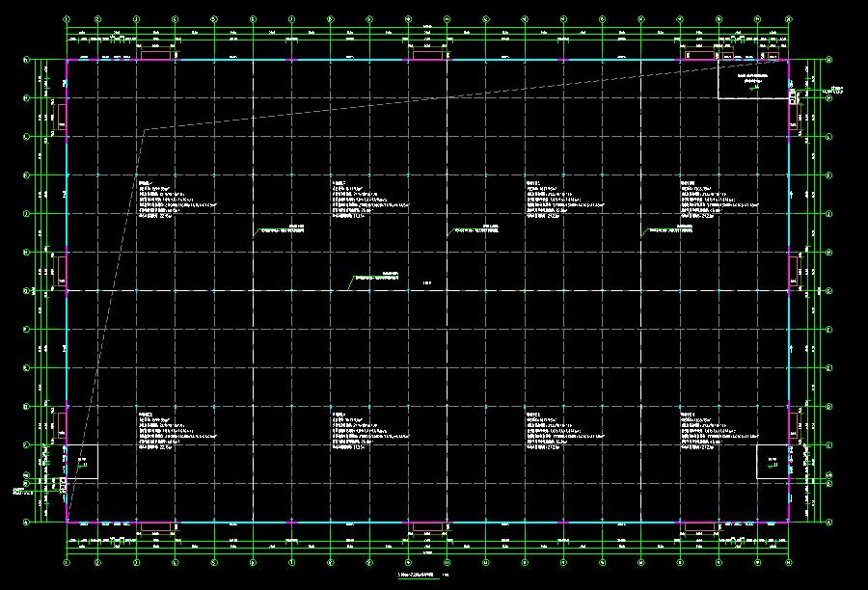Select the small white square at bottom-right corner
Image resolution: width=868 pixels, height=590 pixels.
pos(772,462)
